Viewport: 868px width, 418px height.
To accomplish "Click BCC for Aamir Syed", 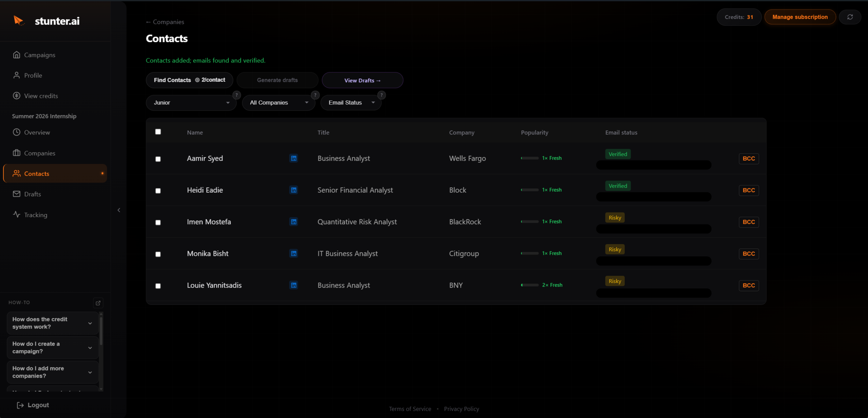I will pos(749,159).
